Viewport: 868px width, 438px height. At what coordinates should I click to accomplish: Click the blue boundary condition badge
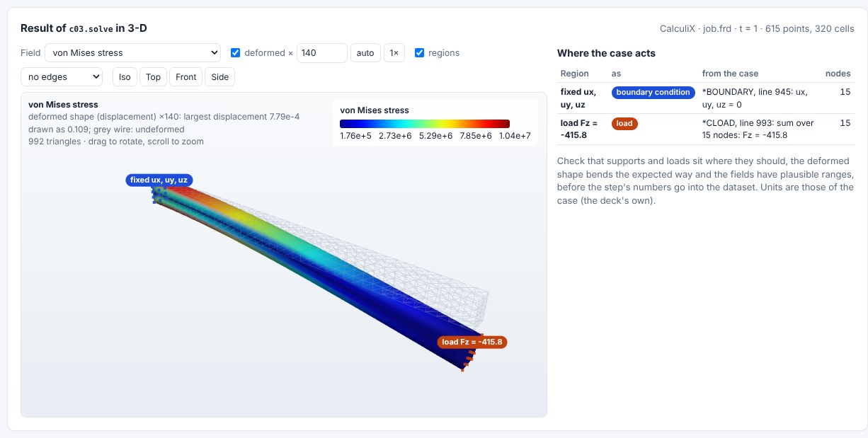point(653,93)
